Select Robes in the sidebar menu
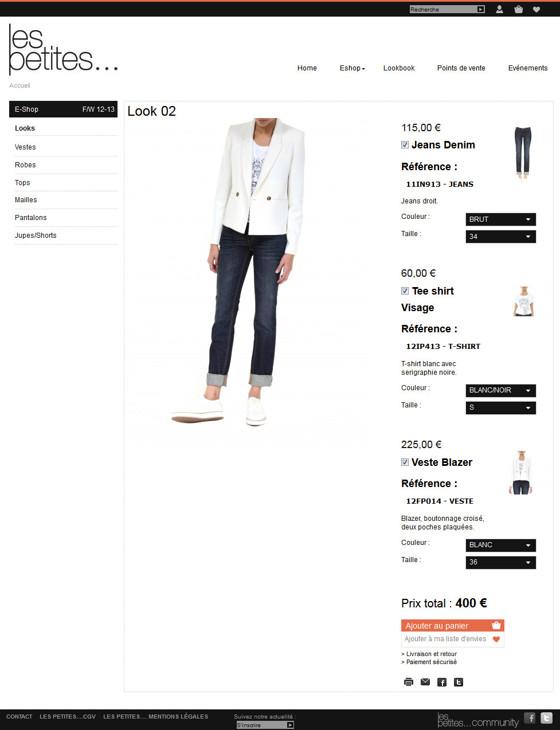 click(25, 165)
